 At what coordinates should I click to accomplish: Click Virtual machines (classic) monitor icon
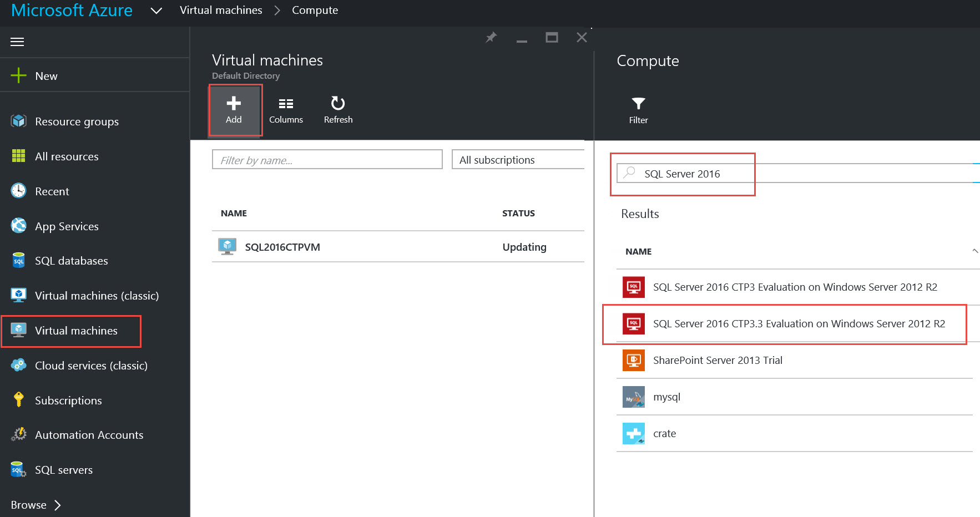point(18,295)
